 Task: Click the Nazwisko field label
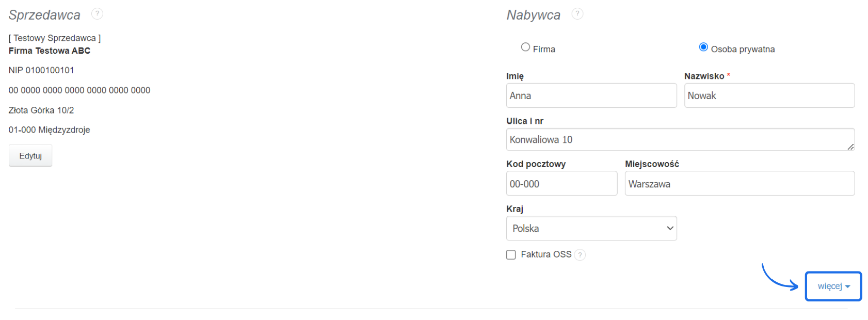click(704, 76)
